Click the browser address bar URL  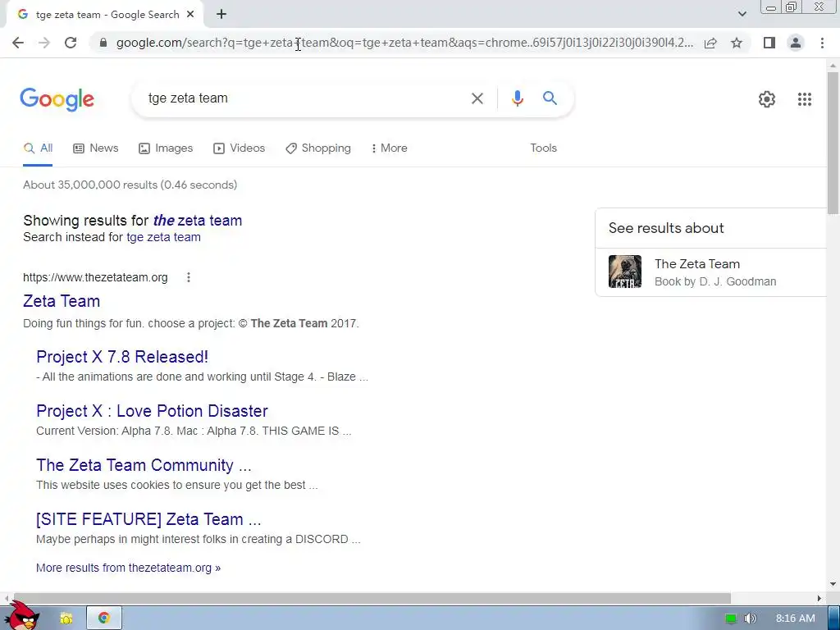coord(404,43)
